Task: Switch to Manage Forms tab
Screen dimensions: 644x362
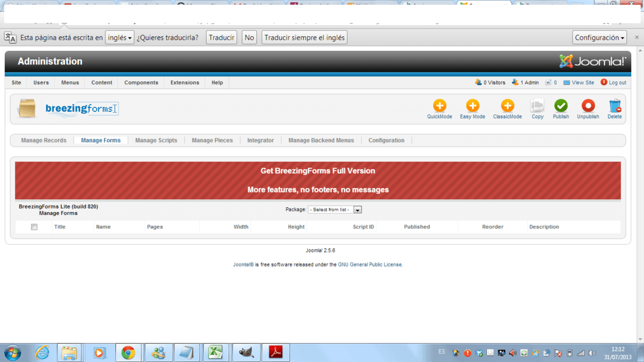Action: (x=101, y=141)
